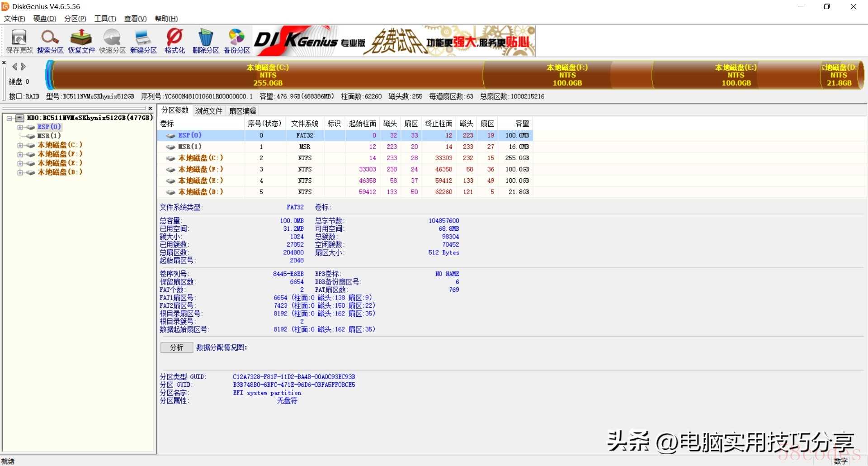Launch the 恢复文件 recover files tool
The image size is (868, 466).
point(81,41)
